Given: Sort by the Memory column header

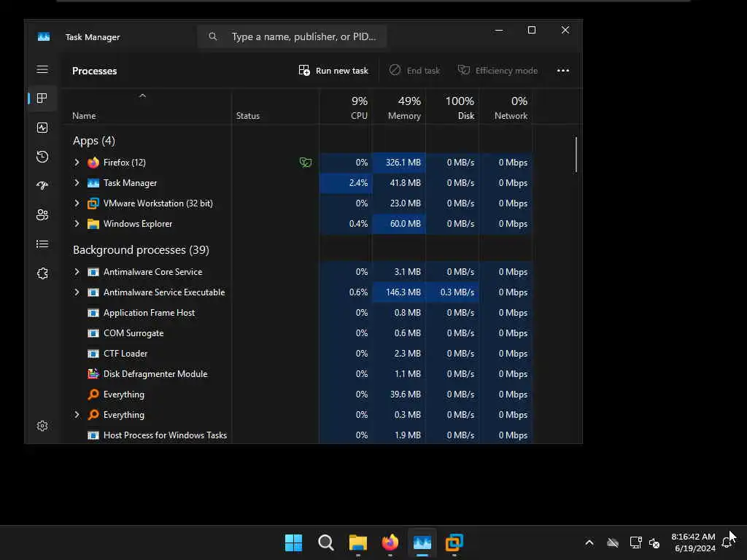Looking at the screenshot, I should tap(398, 108).
